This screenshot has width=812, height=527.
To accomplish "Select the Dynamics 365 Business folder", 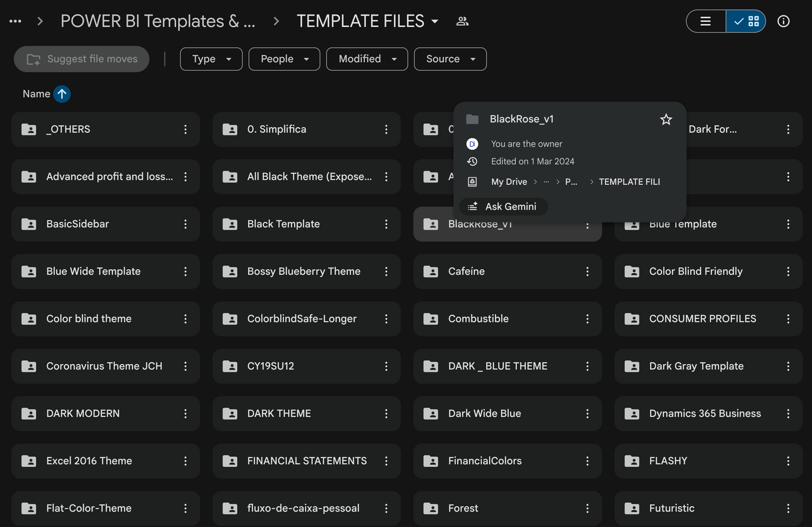I will tap(709, 414).
